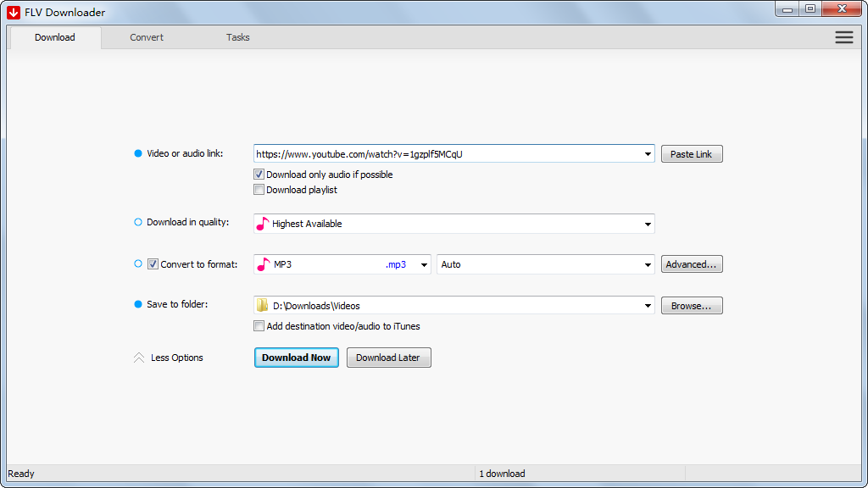Click the music note icon in quality field
The width and height of the screenshot is (868, 488).
point(263,224)
